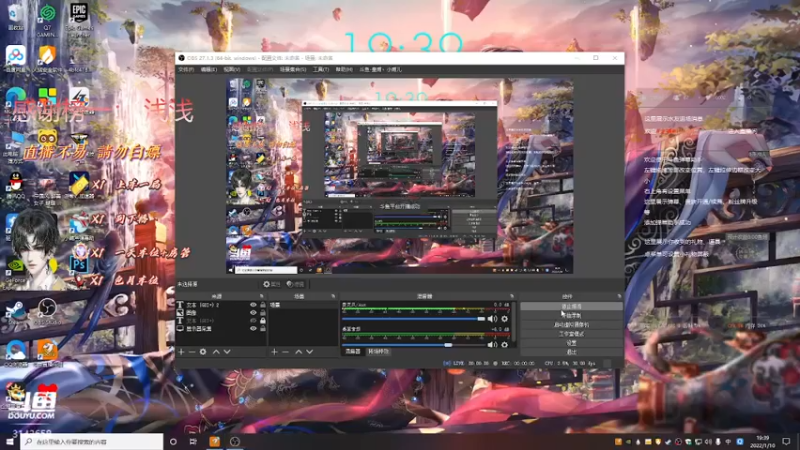Toggle visibility of 文本 (GDI+) 2 source
The height and width of the screenshot is (450, 800).
pos(253,305)
